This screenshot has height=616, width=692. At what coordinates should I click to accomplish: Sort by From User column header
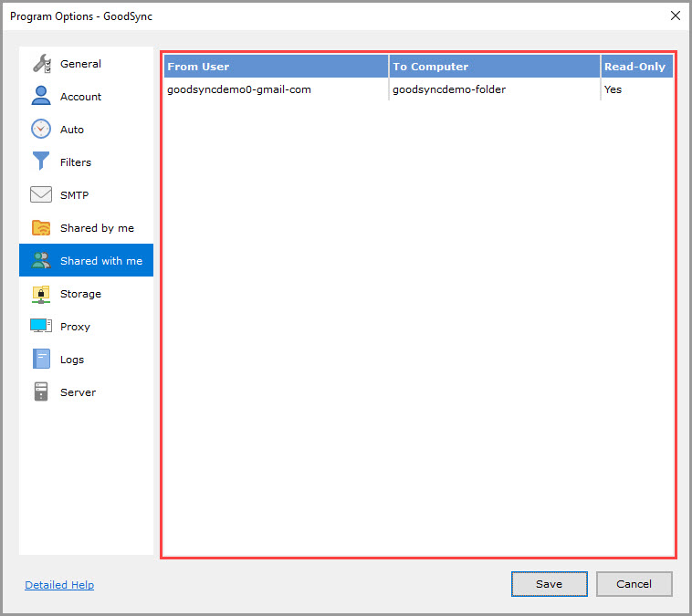click(x=277, y=67)
